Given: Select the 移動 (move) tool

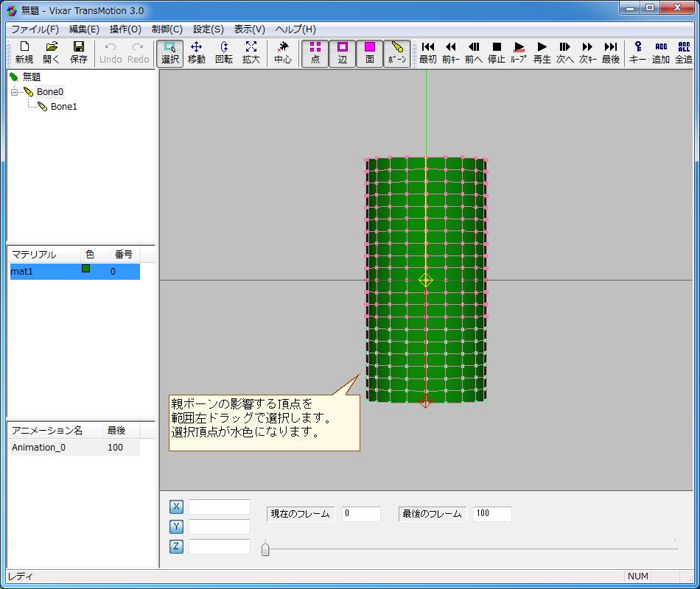Looking at the screenshot, I should [x=196, y=52].
